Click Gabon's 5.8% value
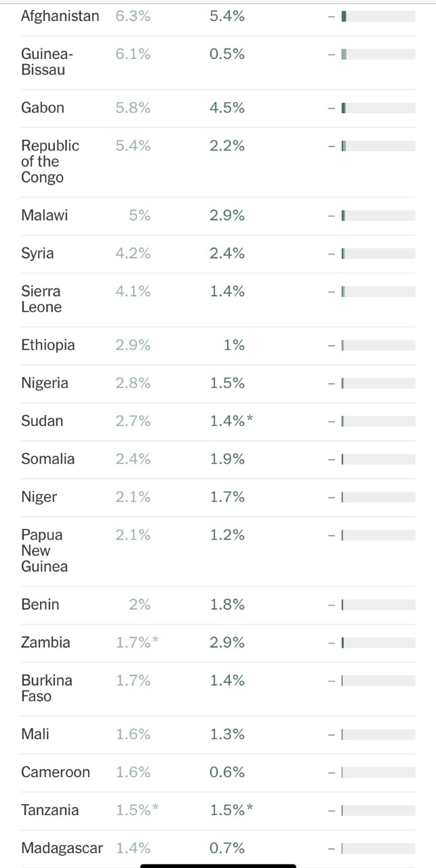The height and width of the screenshot is (868, 436). (x=133, y=108)
